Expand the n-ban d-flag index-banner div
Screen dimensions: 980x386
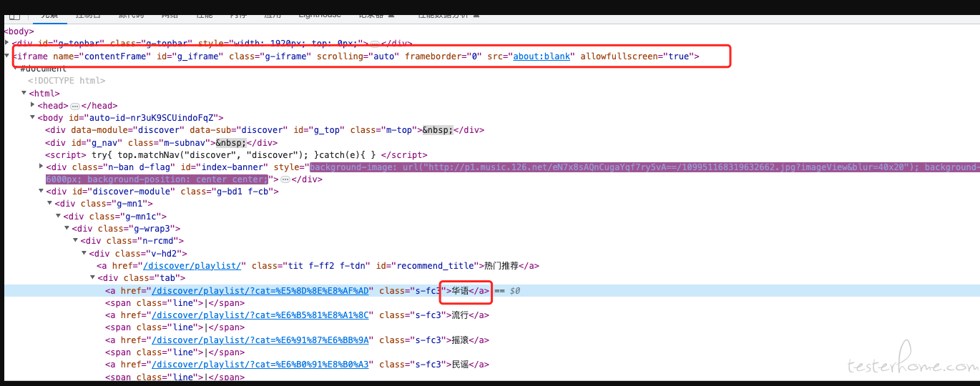click(41, 167)
